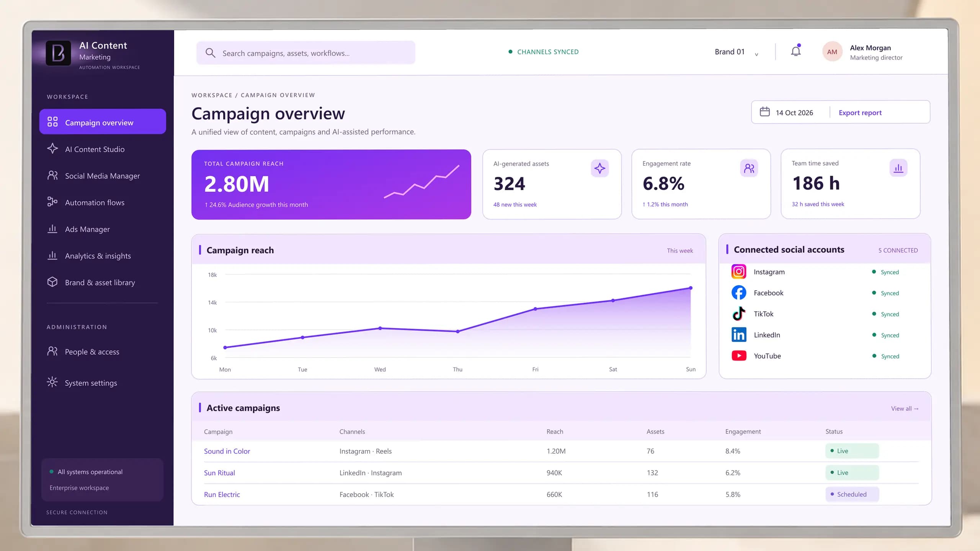Screen dimensions: 980x551
Task: Click the AI Content brand logo
Action: (x=58, y=53)
